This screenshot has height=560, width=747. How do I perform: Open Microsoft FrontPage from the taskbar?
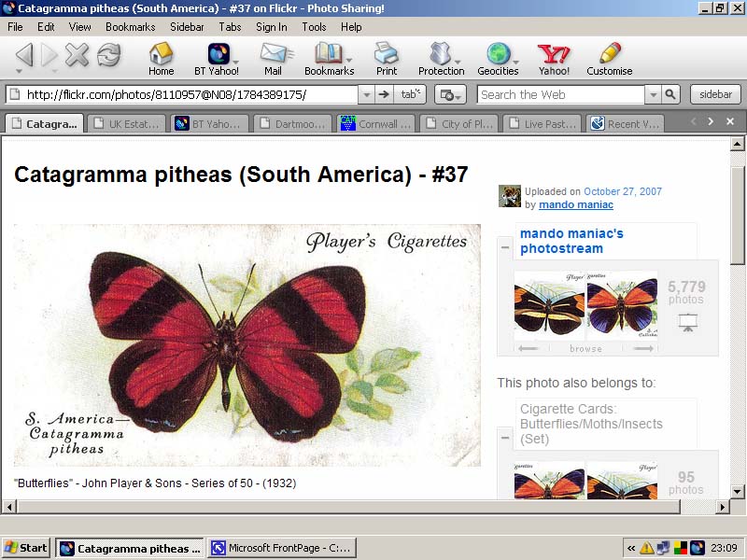(281, 548)
